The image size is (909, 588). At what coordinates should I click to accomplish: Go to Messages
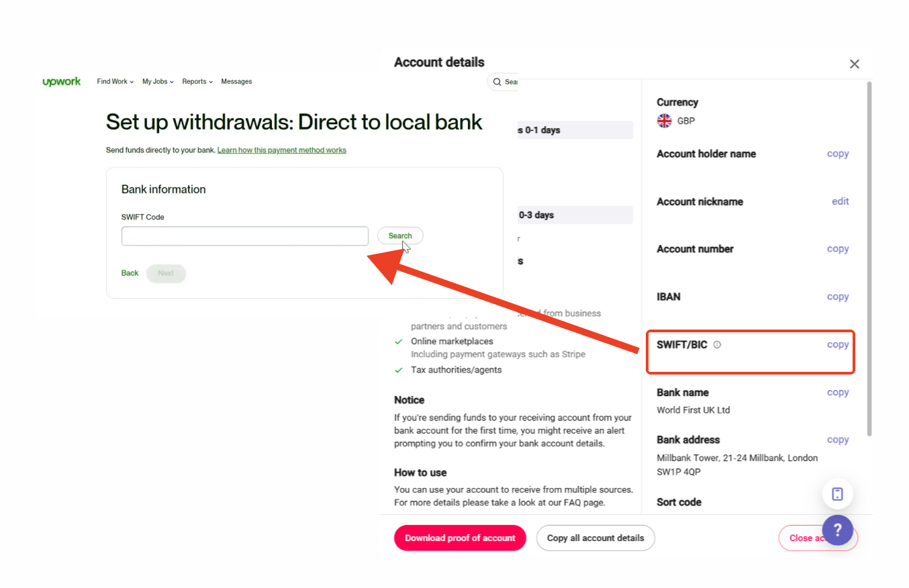tap(236, 81)
